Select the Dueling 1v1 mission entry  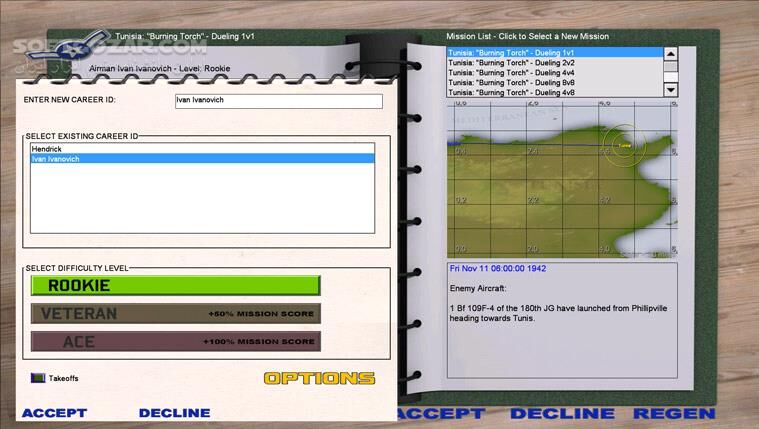[553, 52]
